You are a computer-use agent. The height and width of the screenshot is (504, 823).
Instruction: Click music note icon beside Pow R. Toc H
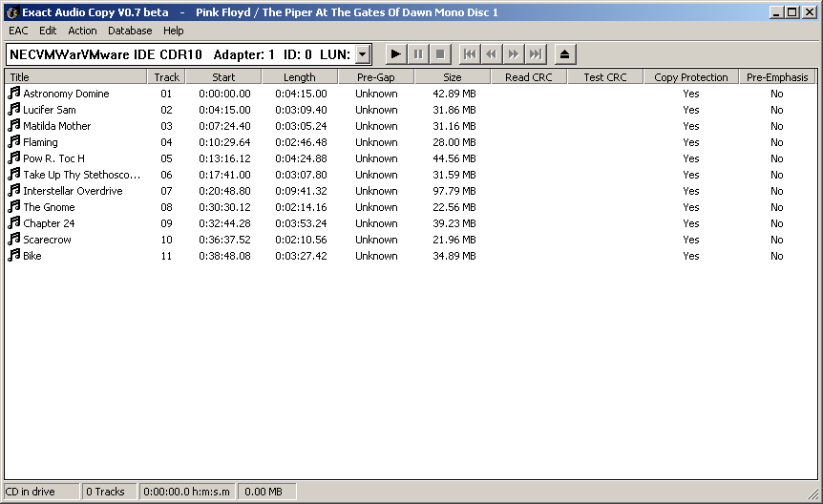pos(14,158)
